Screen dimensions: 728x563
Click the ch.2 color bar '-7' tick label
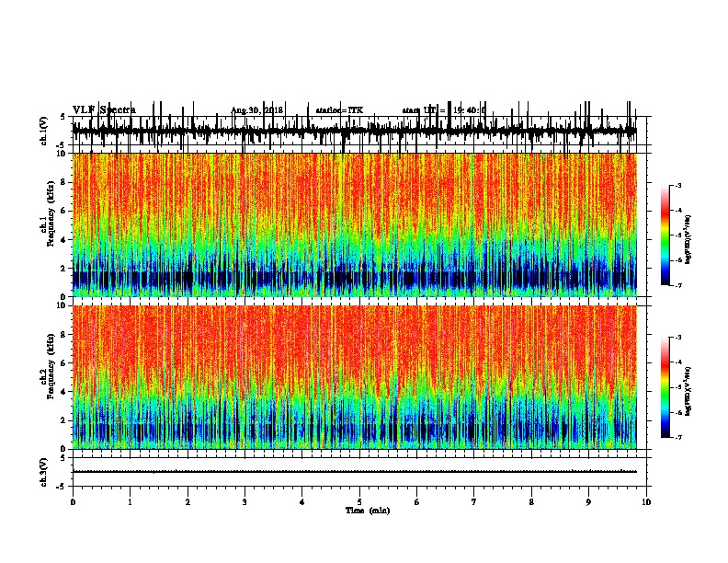678,438
